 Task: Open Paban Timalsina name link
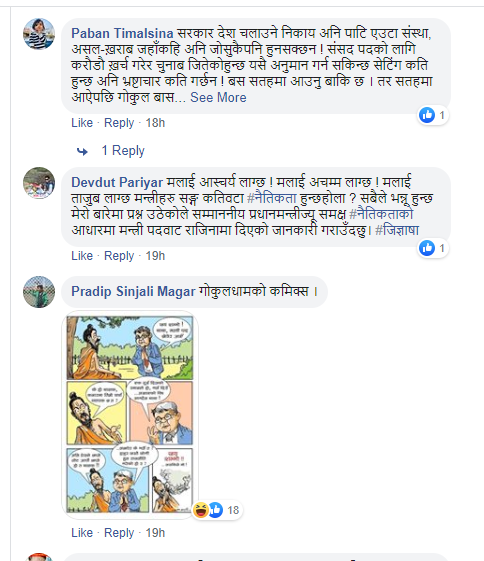click(122, 33)
